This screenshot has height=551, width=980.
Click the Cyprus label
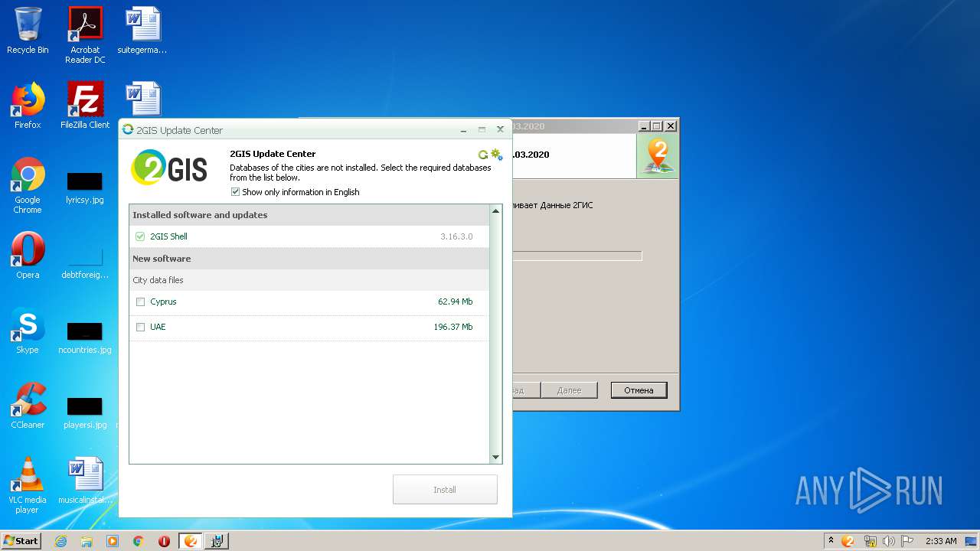pos(163,302)
